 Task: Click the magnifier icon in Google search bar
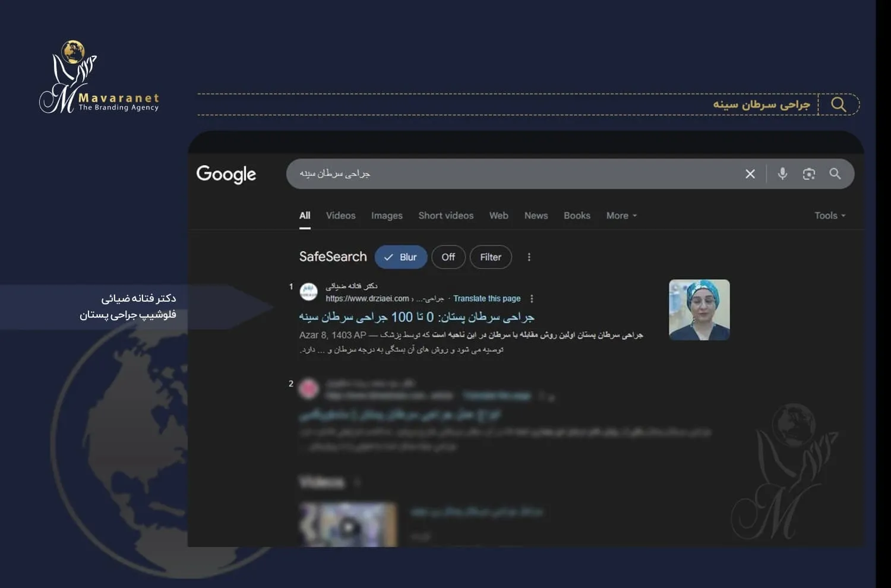coord(835,173)
